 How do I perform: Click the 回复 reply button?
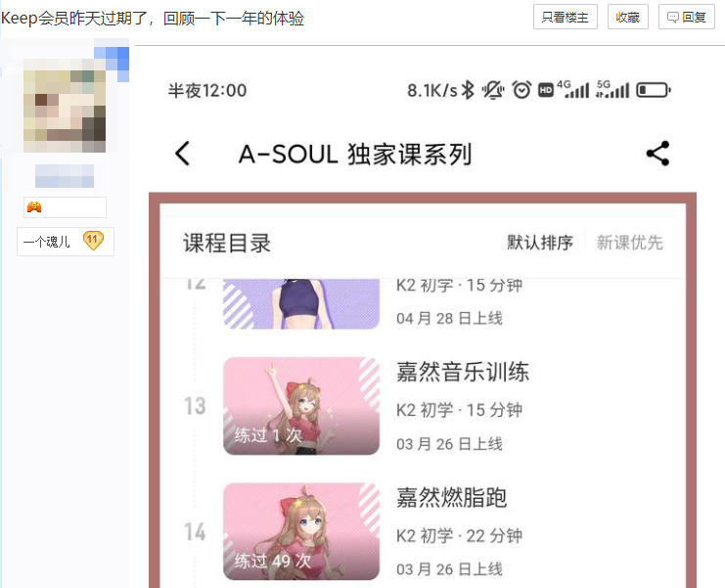(686, 17)
